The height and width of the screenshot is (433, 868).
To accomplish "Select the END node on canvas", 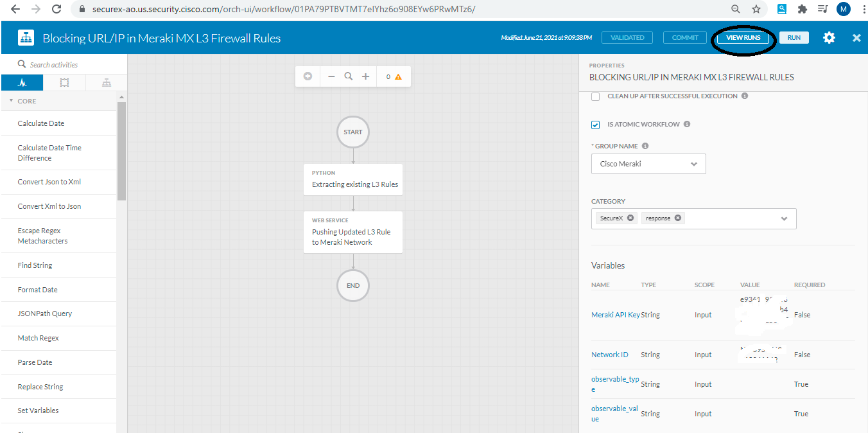I will (353, 285).
